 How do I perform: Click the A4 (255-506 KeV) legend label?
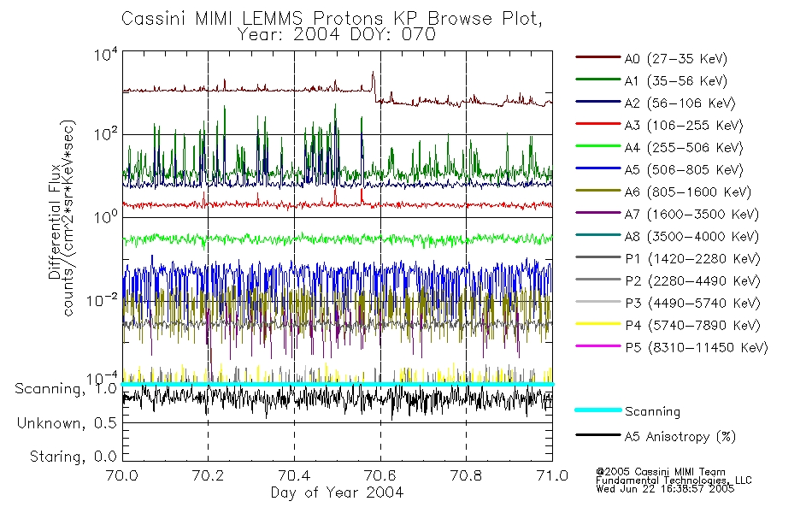[684, 148]
